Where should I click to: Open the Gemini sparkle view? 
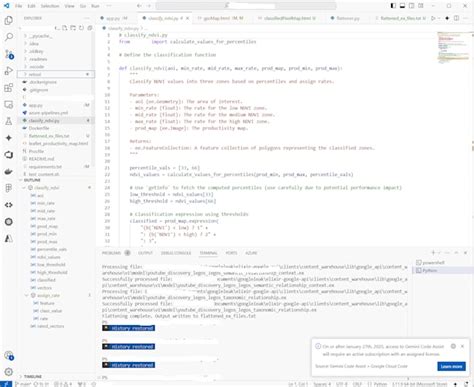[x=9, y=138]
